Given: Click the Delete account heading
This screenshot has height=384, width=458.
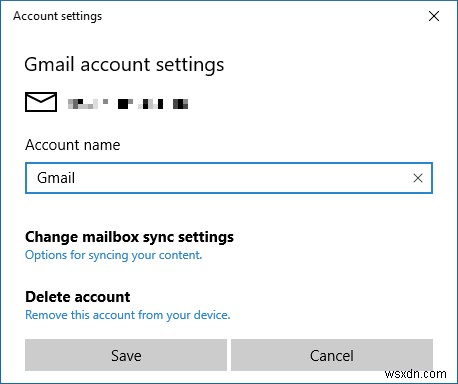Looking at the screenshot, I should (78, 297).
